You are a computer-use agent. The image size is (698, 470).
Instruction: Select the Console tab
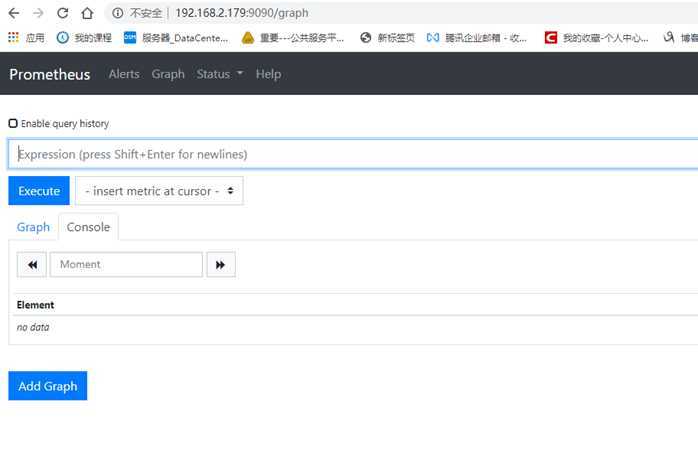tap(88, 227)
